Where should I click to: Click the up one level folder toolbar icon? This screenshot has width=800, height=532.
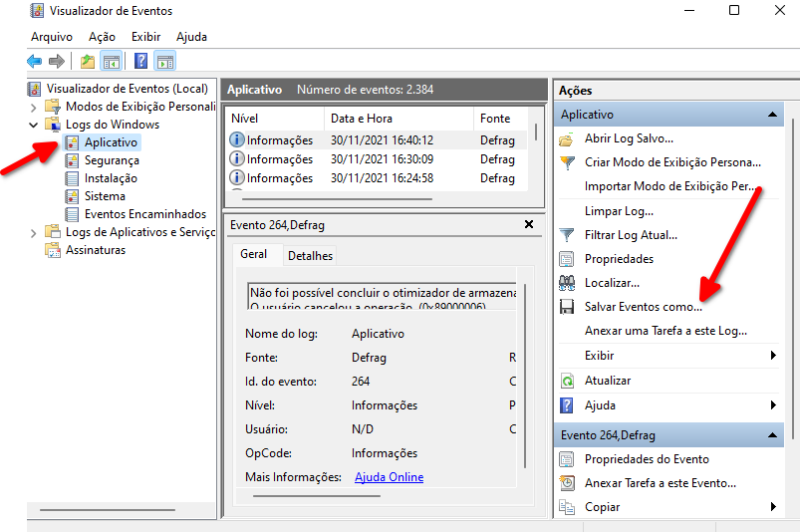point(88,62)
